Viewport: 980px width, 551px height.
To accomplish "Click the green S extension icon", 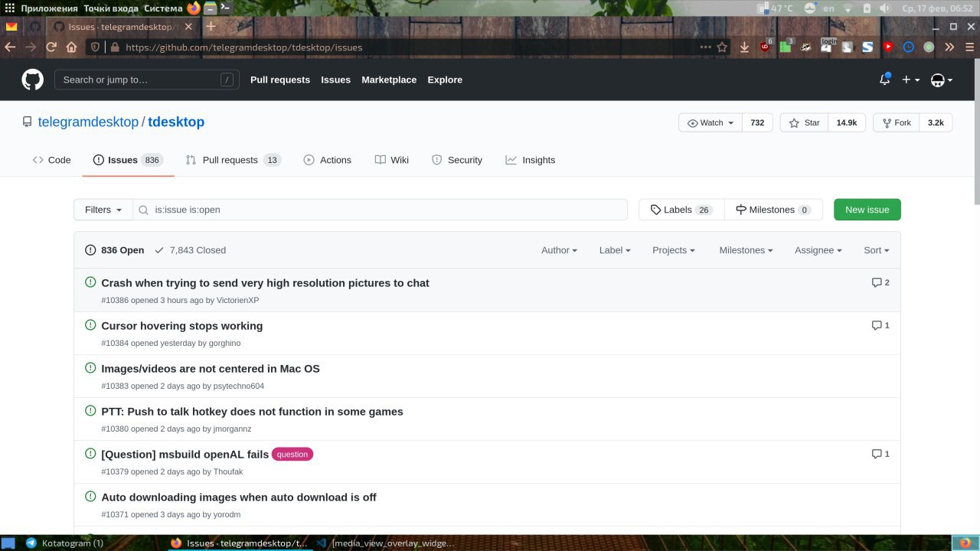I will (867, 47).
